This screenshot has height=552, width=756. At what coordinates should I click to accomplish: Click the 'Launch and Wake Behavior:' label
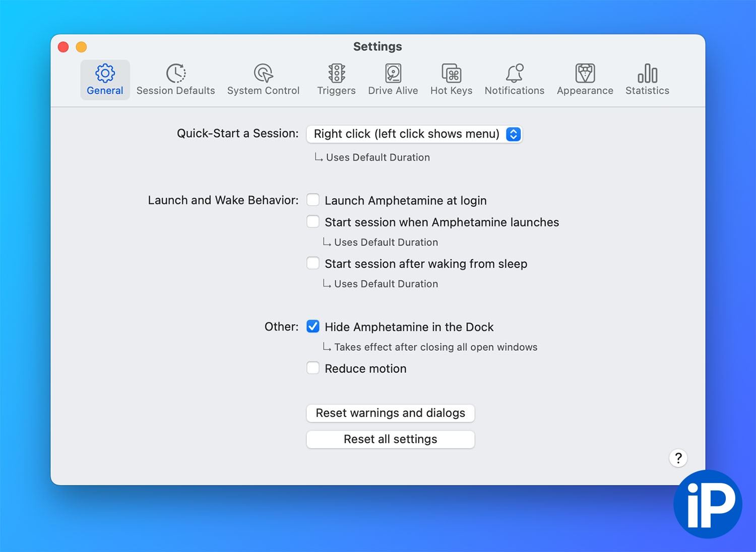point(223,200)
